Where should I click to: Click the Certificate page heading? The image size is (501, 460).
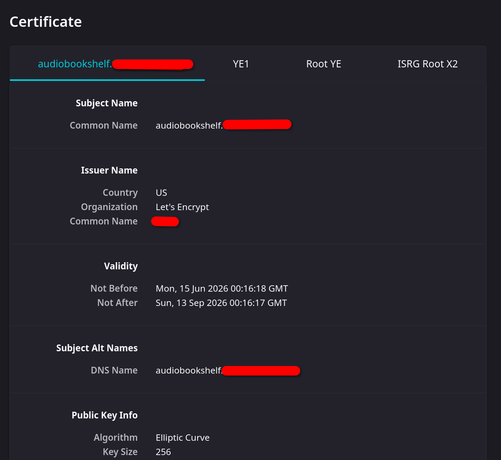coord(46,22)
